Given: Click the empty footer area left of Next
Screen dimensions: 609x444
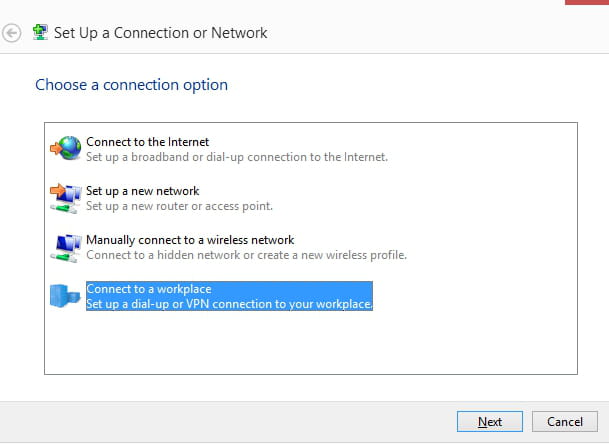Looking at the screenshot, I should pos(220,421).
